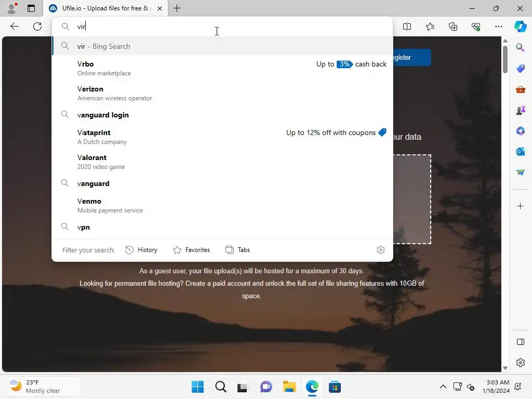Filter search by History
532x399 pixels.
click(141, 250)
